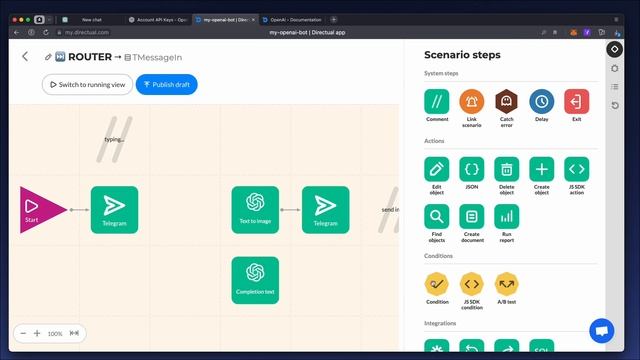This screenshot has height=360, width=640.
Task: Choose the Edit object action
Action: point(436,169)
